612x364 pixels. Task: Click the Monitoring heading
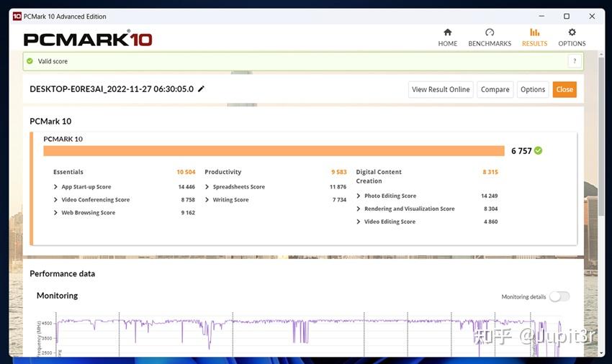[x=57, y=296]
